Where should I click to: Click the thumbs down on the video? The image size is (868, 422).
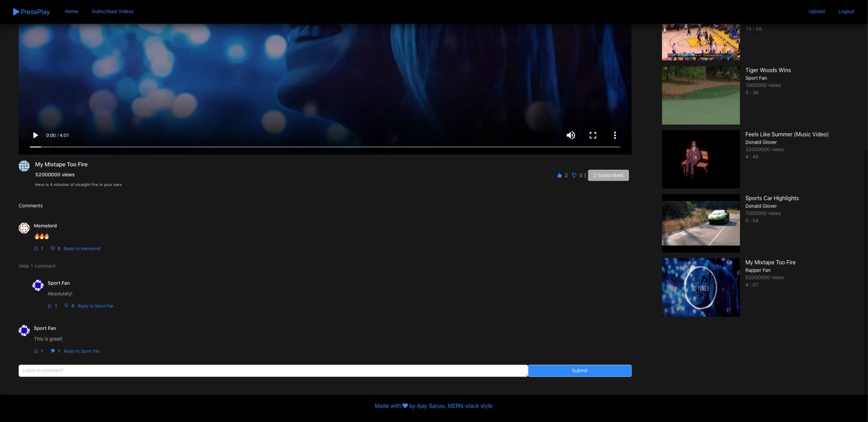pyautogui.click(x=575, y=175)
